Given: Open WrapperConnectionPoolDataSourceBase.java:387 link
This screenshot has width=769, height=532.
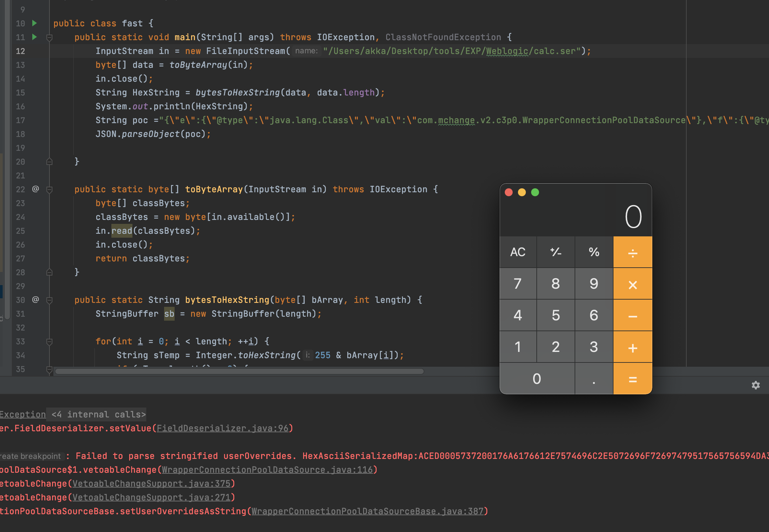Looking at the screenshot, I should coord(367,511).
